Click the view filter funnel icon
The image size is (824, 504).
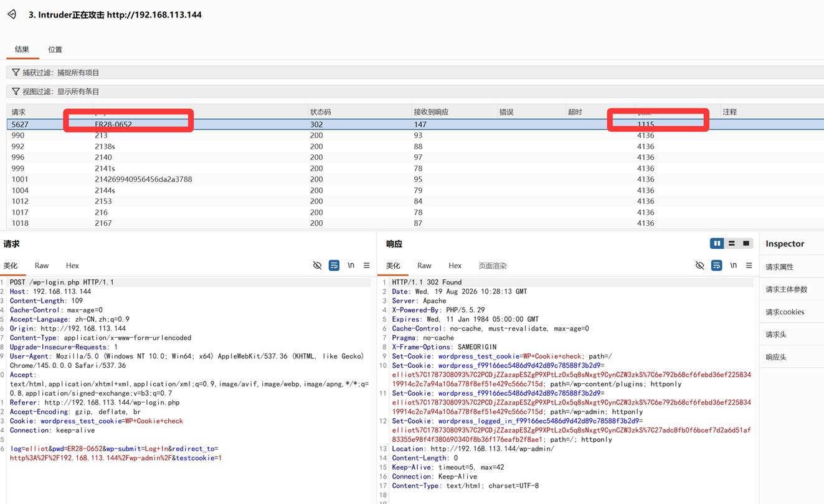pos(16,91)
